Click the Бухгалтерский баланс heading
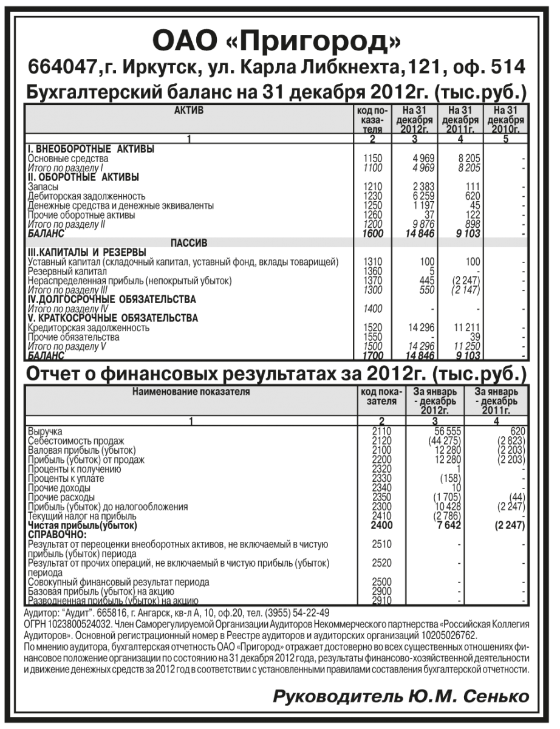560x729 pixels. point(276,92)
